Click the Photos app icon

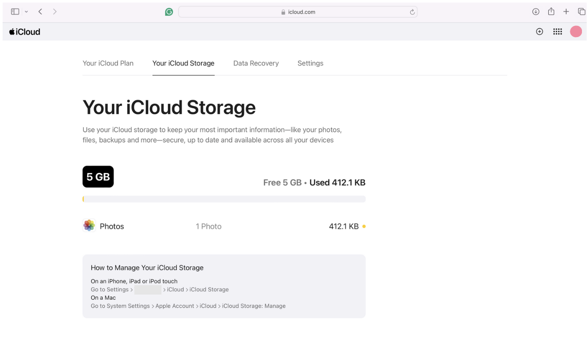pyautogui.click(x=89, y=225)
